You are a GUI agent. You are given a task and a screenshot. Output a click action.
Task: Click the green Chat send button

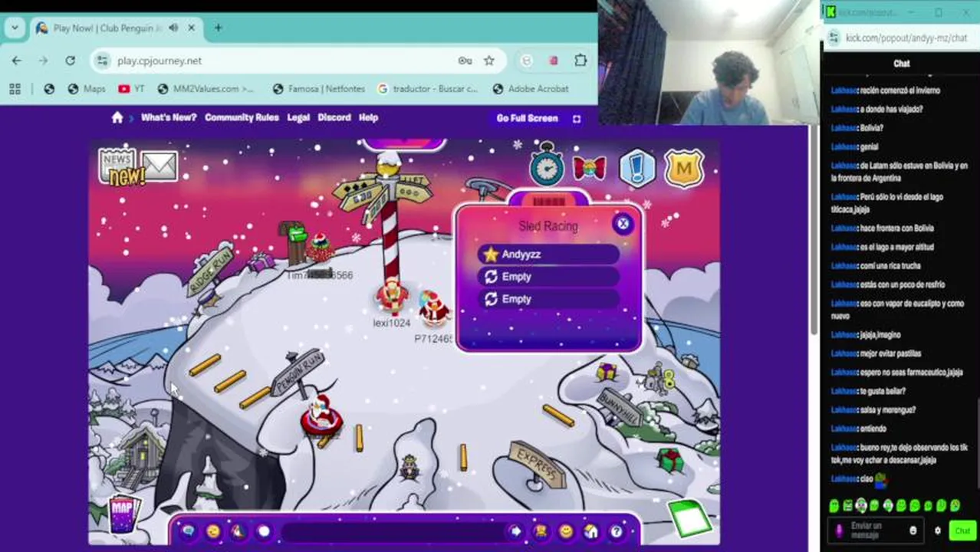pos(962,531)
